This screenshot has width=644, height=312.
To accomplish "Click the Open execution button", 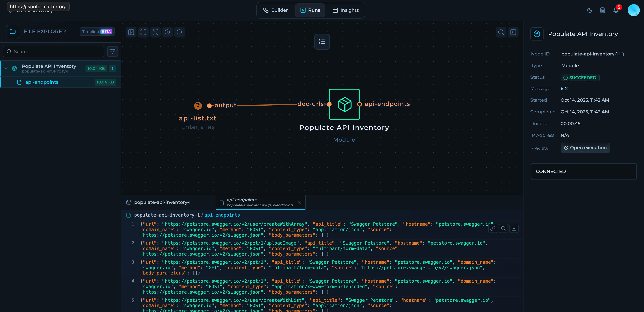I will coord(585,148).
